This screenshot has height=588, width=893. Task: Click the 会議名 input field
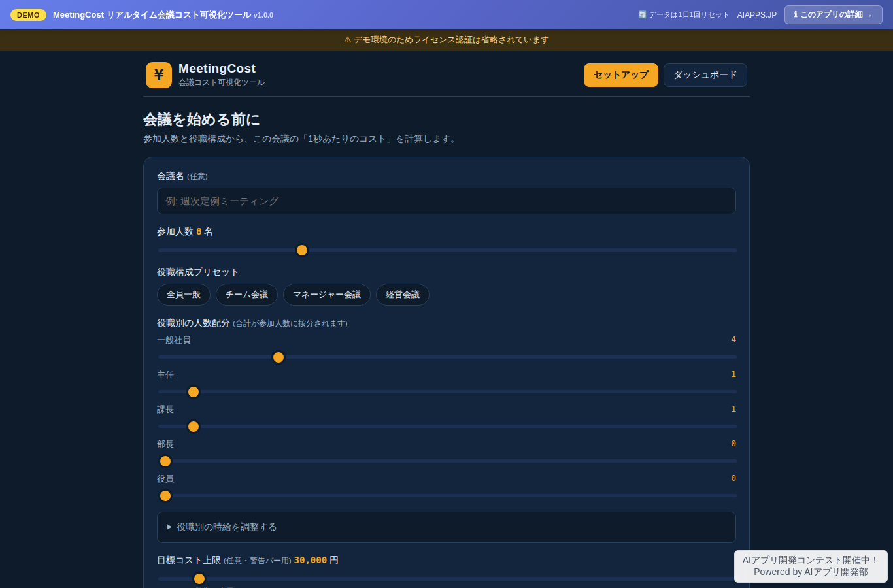(446, 201)
